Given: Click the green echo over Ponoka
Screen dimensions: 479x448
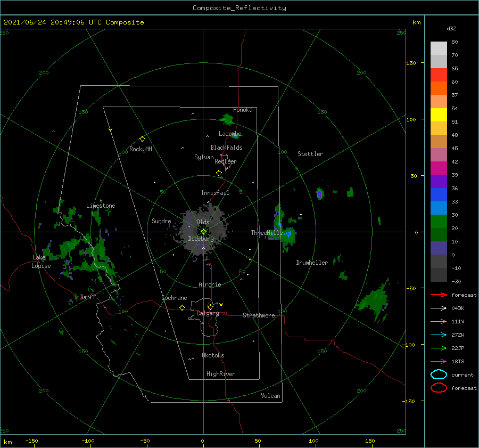Looking at the screenshot, I should click(227, 119).
